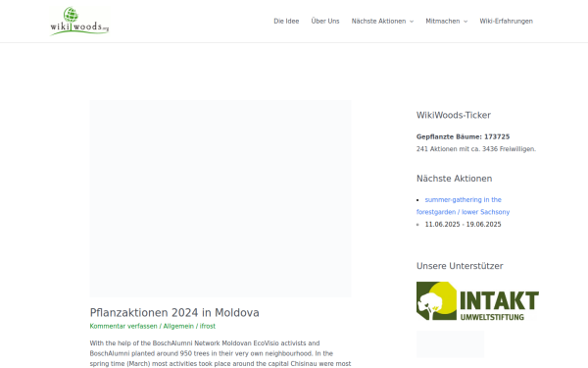Expand the Nächste Aktionen dropdown chevron
This screenshot has height=368, width=588.
[x=412, y=22]
